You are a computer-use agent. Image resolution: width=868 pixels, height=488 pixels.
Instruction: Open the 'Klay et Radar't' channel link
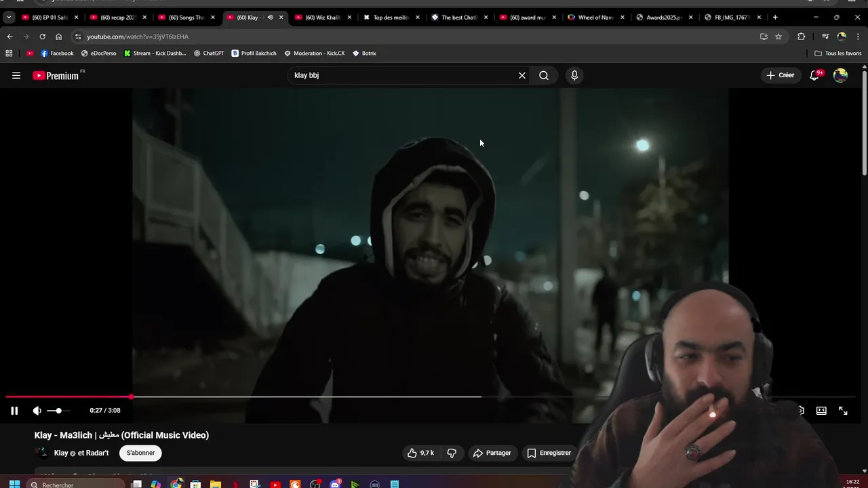(81, 453)
